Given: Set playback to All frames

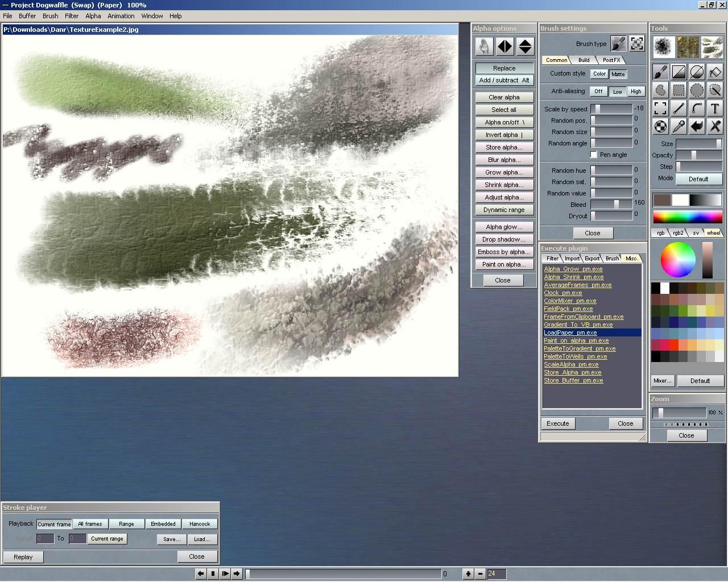Looking at the screenshot, I should click(90, 524).
